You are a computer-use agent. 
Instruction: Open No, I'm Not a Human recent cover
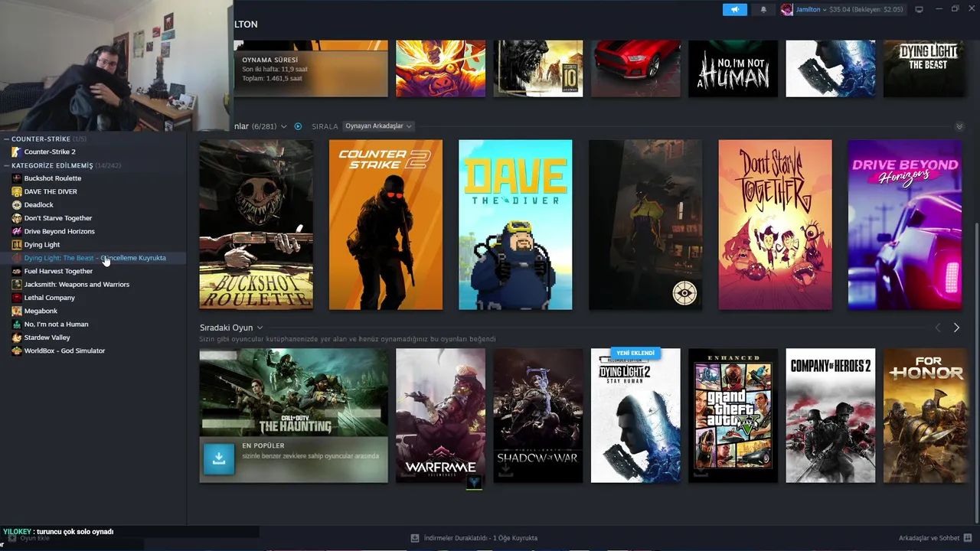coord(733,69)
